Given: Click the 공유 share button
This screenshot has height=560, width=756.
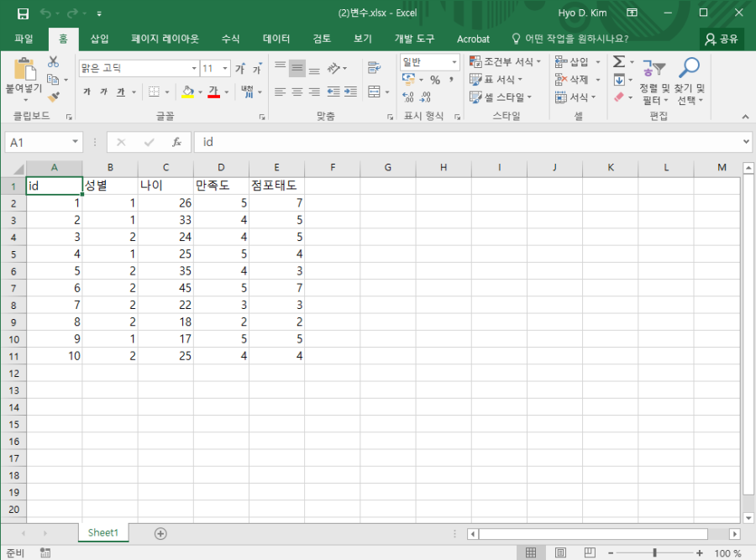Looking at the screenshot, I should (722, 39).
